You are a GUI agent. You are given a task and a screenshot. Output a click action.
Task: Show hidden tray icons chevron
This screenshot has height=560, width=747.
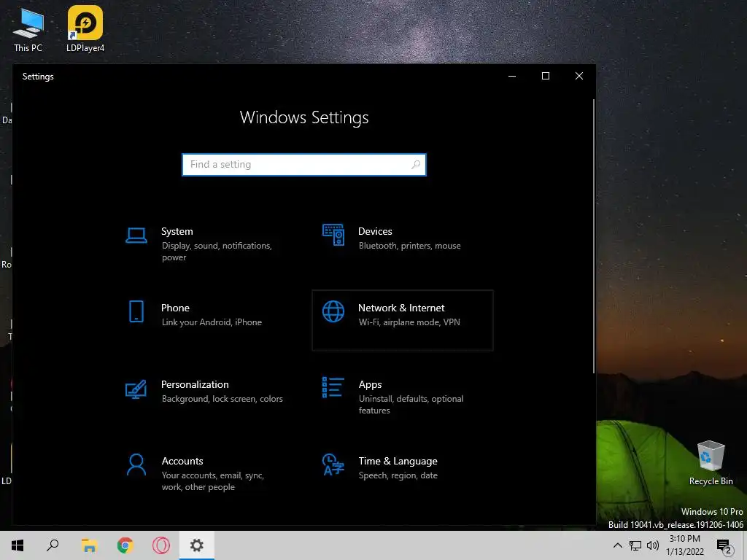617,545
